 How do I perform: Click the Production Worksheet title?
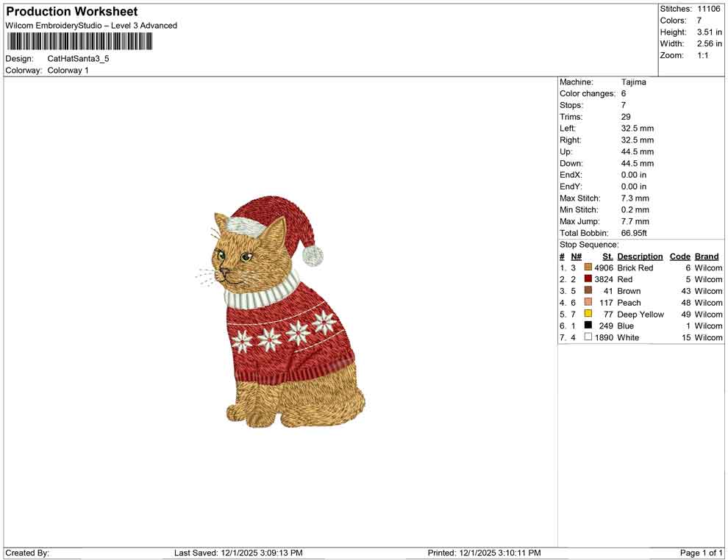tap(71, 12)
